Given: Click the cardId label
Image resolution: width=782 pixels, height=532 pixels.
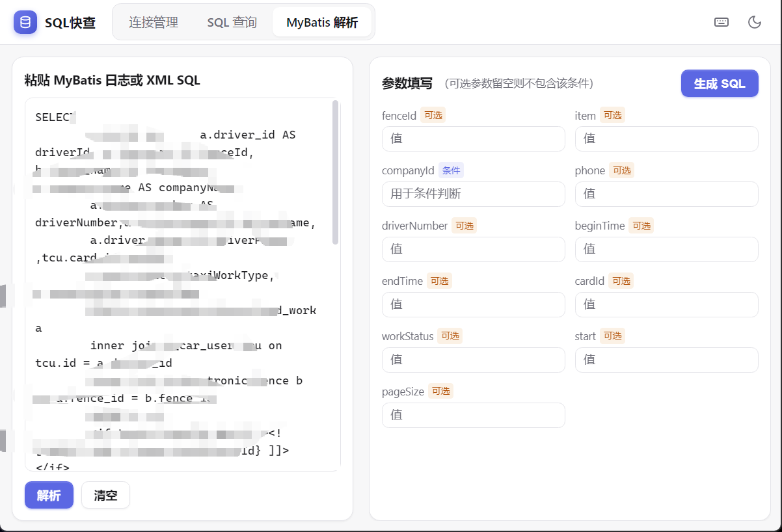Looking at the screenshot, I should (x=589, y=281).
